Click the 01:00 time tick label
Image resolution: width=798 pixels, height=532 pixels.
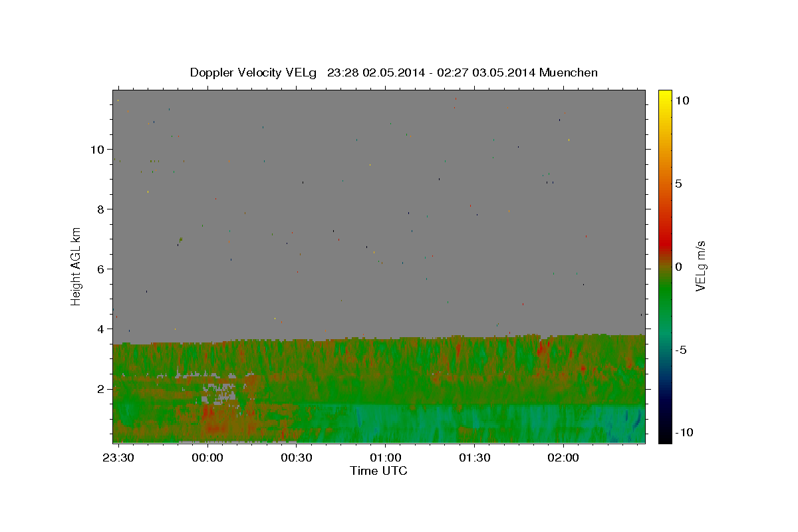(x=385, y=458)
